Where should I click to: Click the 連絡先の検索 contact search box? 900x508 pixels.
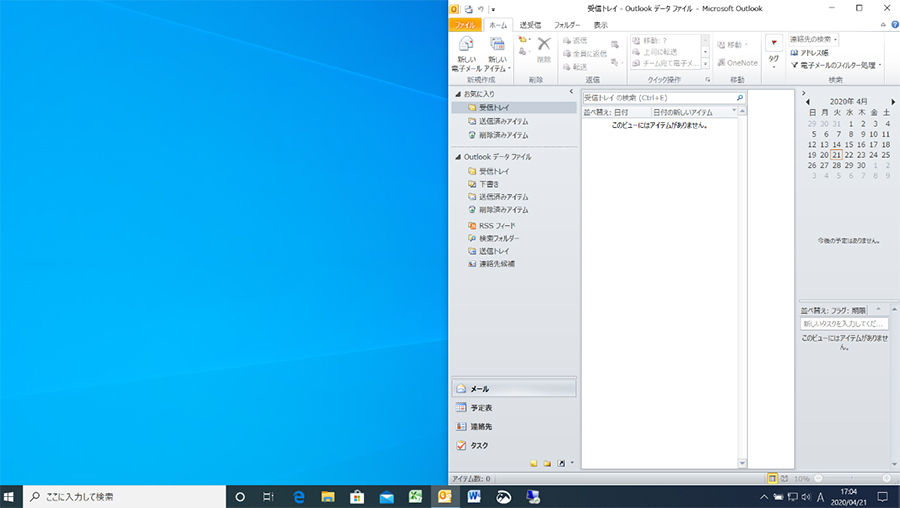pyautogui.click(x=813, y=39)
